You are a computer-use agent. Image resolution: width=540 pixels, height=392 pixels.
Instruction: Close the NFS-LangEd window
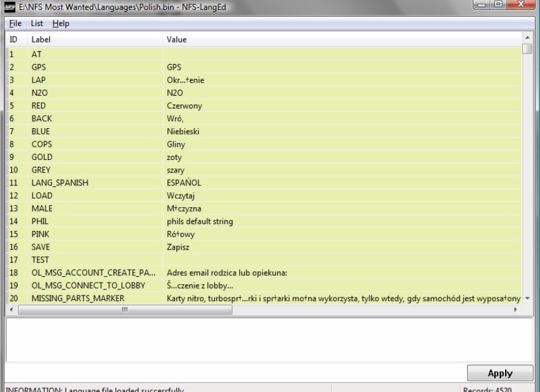click(521, 4)
